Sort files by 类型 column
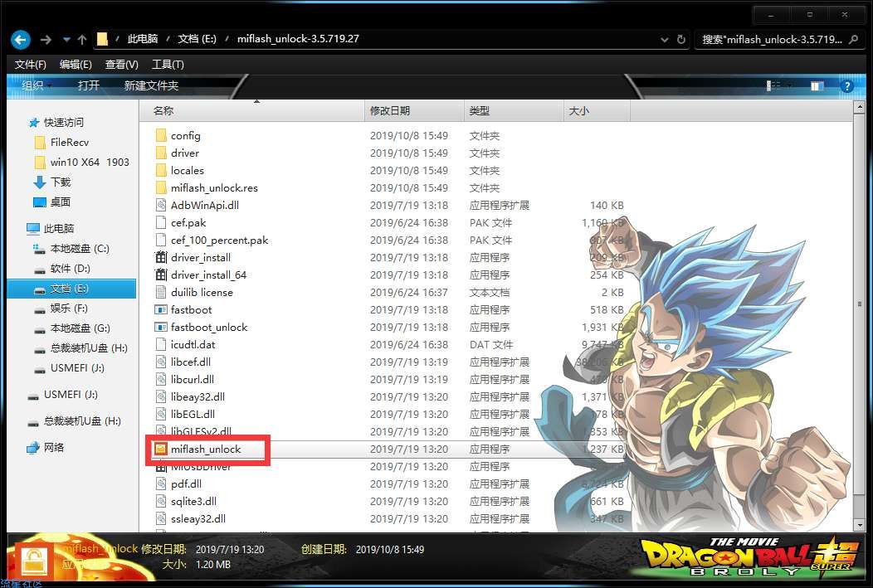Screen dimensions: 873x588 (x=514, y=110)
